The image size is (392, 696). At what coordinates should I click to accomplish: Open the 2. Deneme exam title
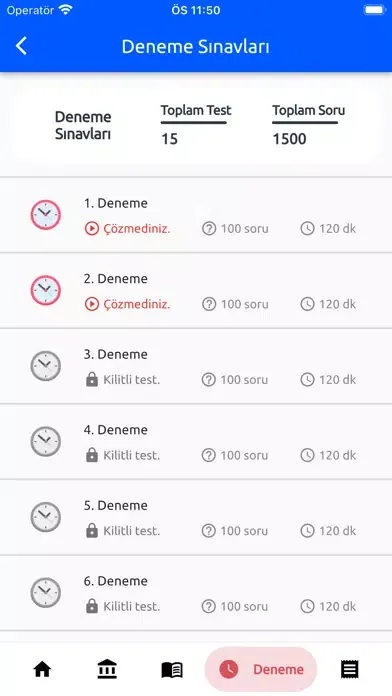click(115, 279)
